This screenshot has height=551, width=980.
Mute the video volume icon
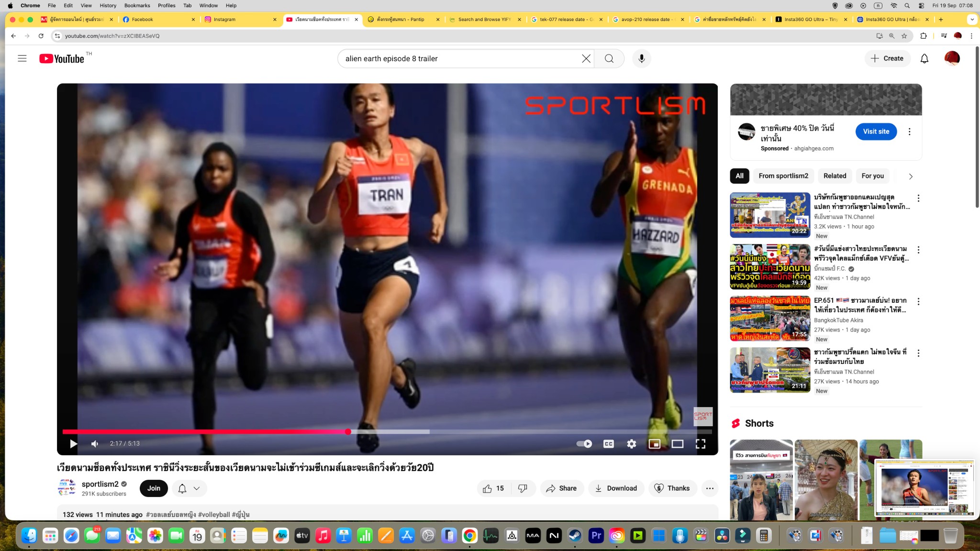95,443
